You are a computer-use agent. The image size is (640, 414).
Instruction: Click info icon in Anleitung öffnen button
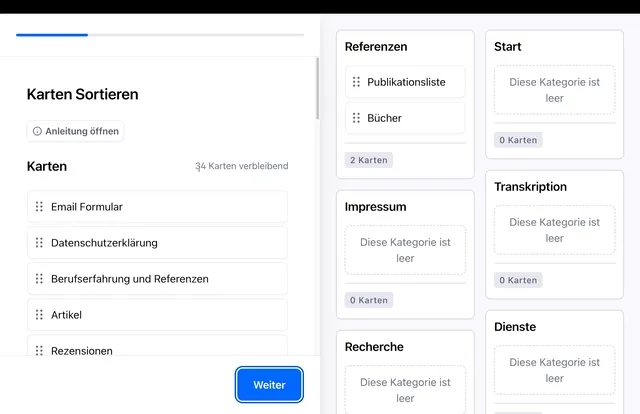37,131
